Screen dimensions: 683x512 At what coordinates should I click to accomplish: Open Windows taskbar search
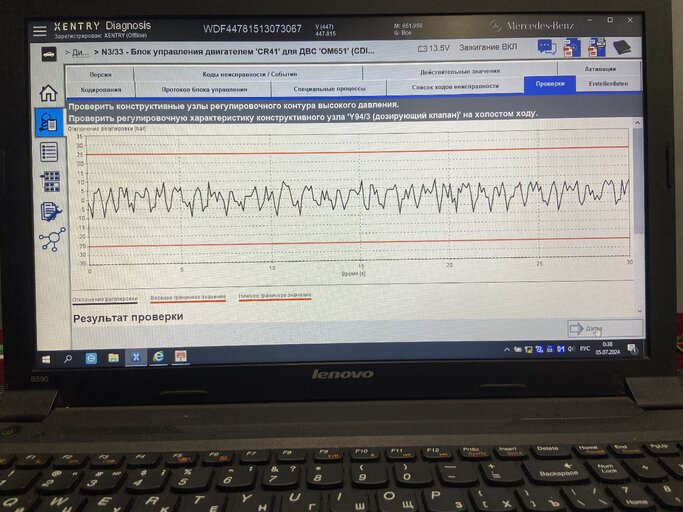pyautogui.click(x=68, y=359)
